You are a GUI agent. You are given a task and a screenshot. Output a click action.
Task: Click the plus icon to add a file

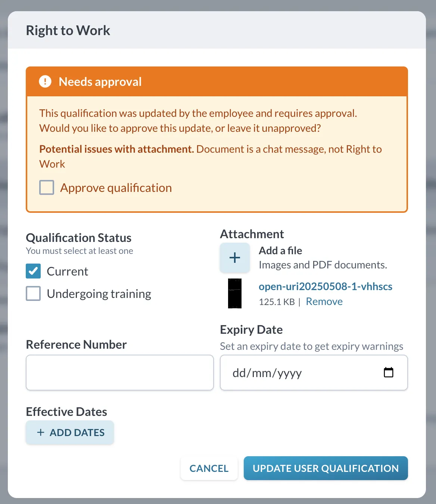click(235, 258)
